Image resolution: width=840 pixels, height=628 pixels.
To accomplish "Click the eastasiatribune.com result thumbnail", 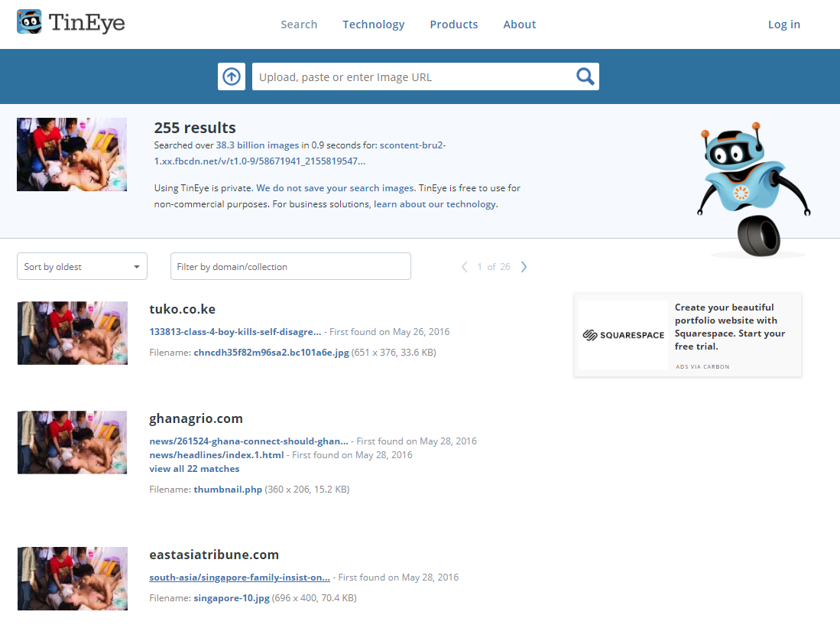I will tap(73, 578).
